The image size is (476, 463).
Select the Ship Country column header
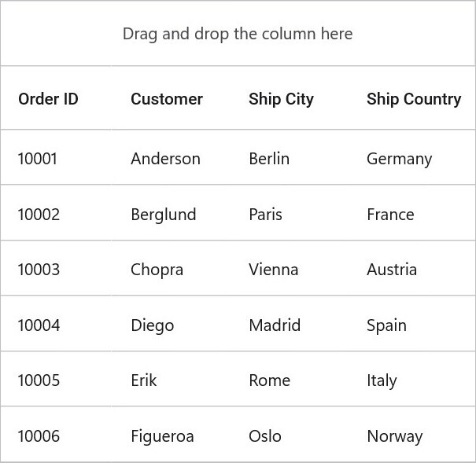(414, 99)
